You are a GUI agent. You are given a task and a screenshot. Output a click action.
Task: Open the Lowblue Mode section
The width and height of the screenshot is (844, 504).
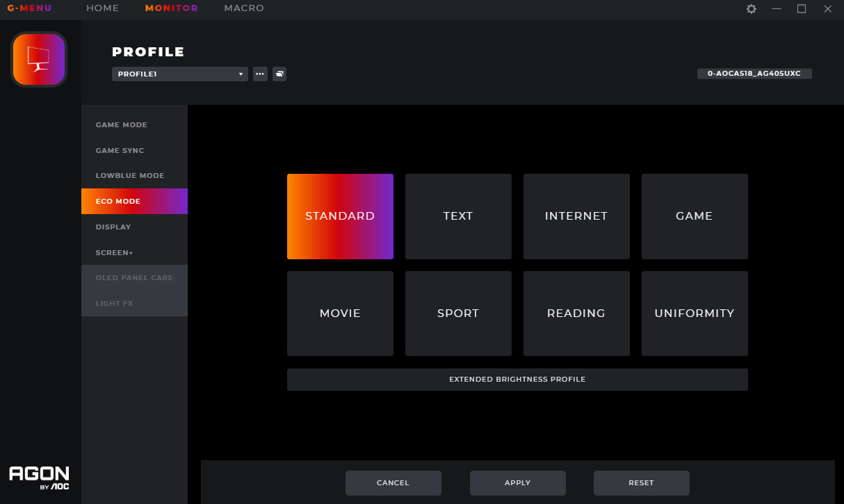coord(130,176)
